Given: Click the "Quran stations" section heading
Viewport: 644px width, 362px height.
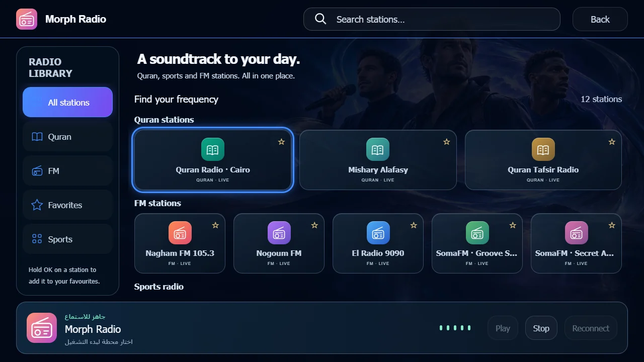Looking at the screenshot, I should (x=164, y=120).
